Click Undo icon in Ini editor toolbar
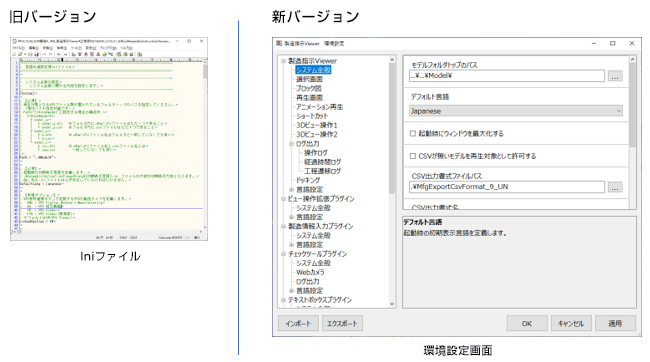 pos(44,54)
